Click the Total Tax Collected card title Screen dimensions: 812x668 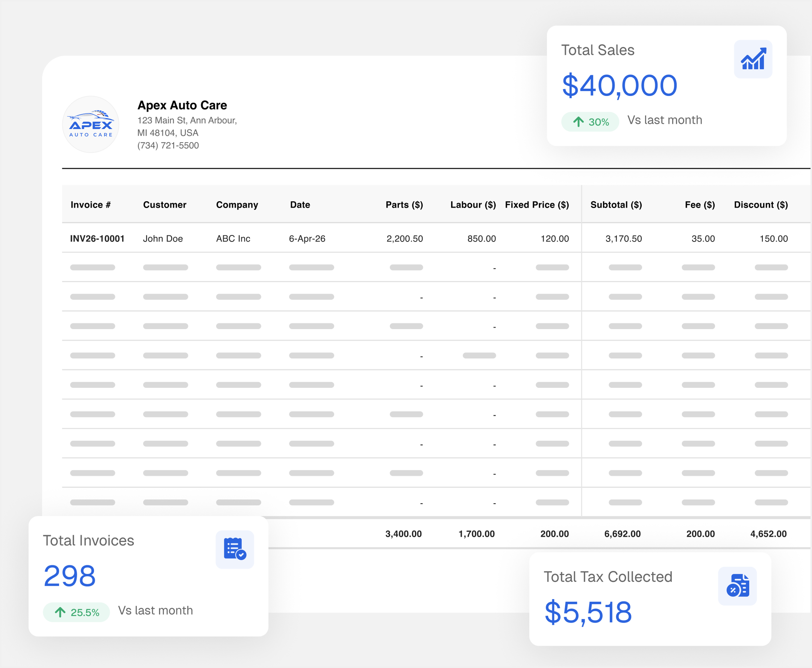pos(608,577)
